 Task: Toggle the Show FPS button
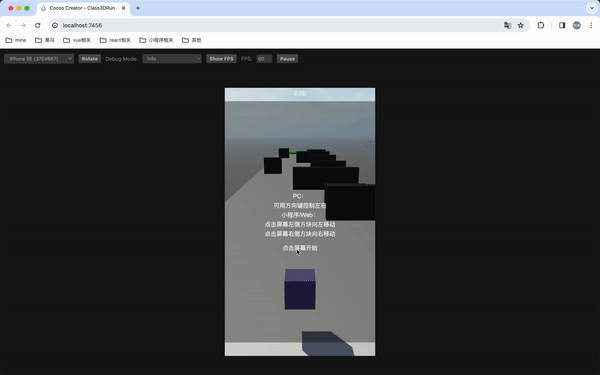click(221, 59)
